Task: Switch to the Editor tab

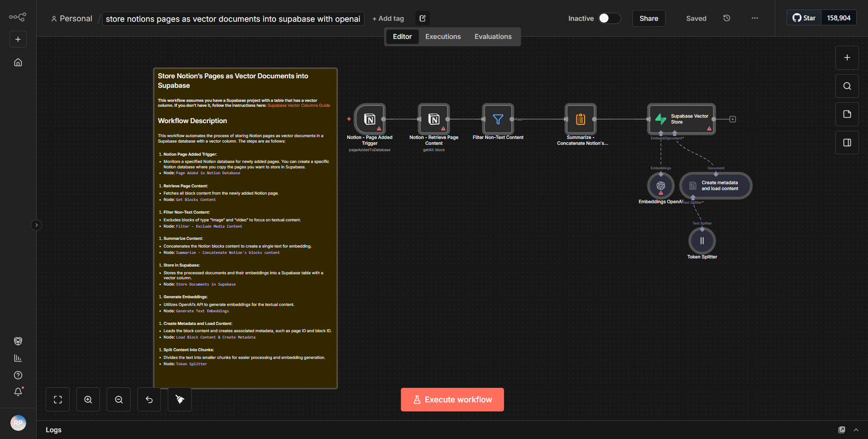Action: [402, 37]
